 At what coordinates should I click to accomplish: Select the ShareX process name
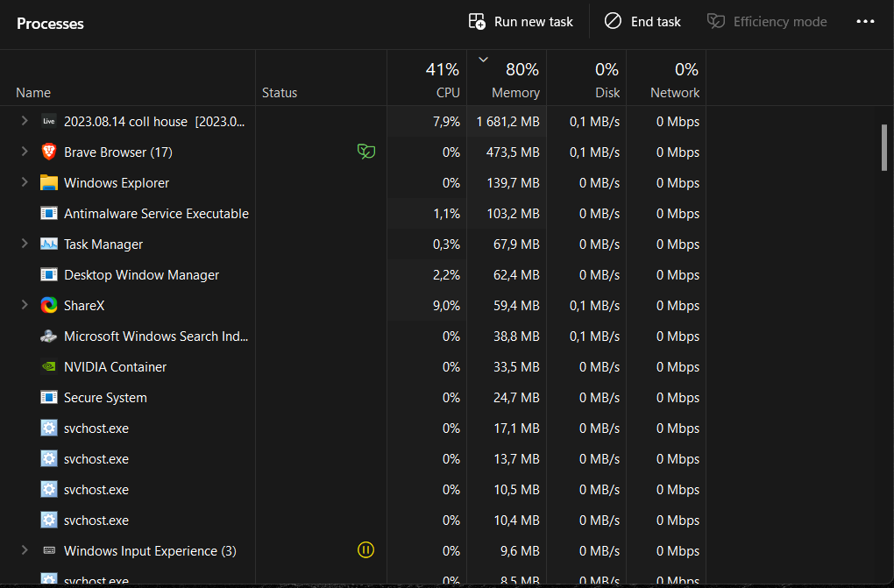(84, 306)
